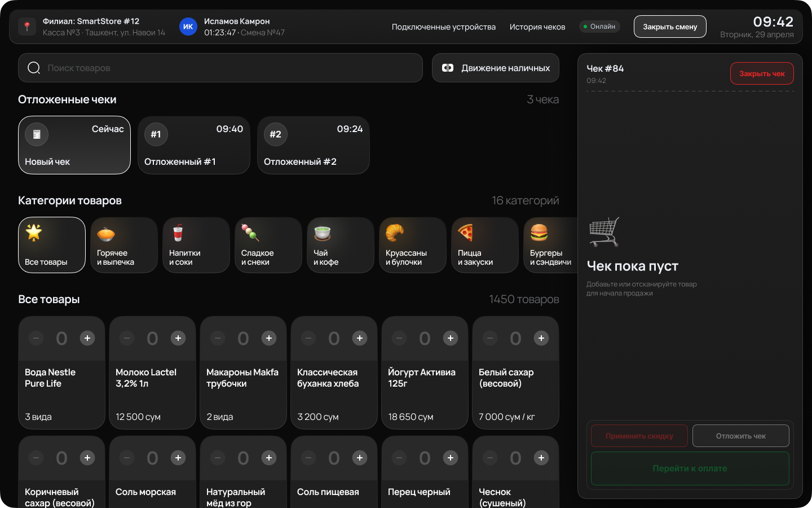Click the 12 500 сум price
812x508 pixels.
point(138,417)
